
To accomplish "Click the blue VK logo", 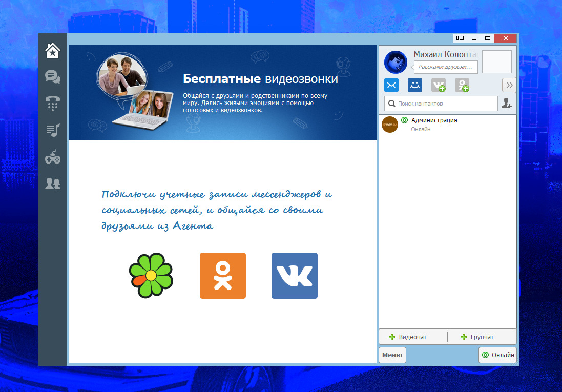I will [x=294, y=276].
